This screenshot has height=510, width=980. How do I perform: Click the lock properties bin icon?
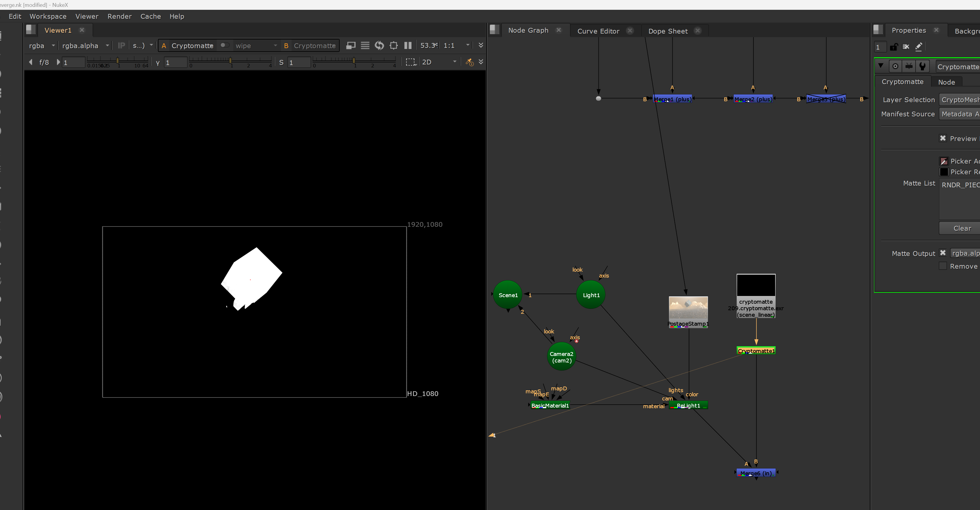[894, 47]
